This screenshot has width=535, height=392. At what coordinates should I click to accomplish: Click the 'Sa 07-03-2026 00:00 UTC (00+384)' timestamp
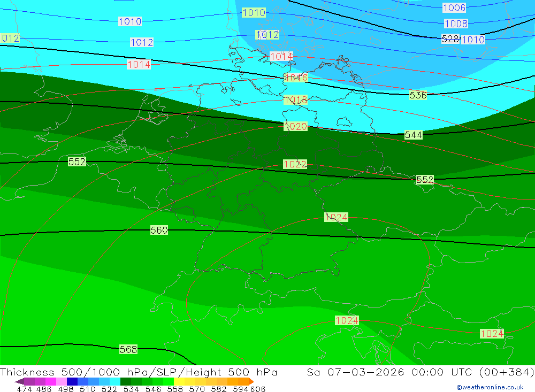coord(421,372)
